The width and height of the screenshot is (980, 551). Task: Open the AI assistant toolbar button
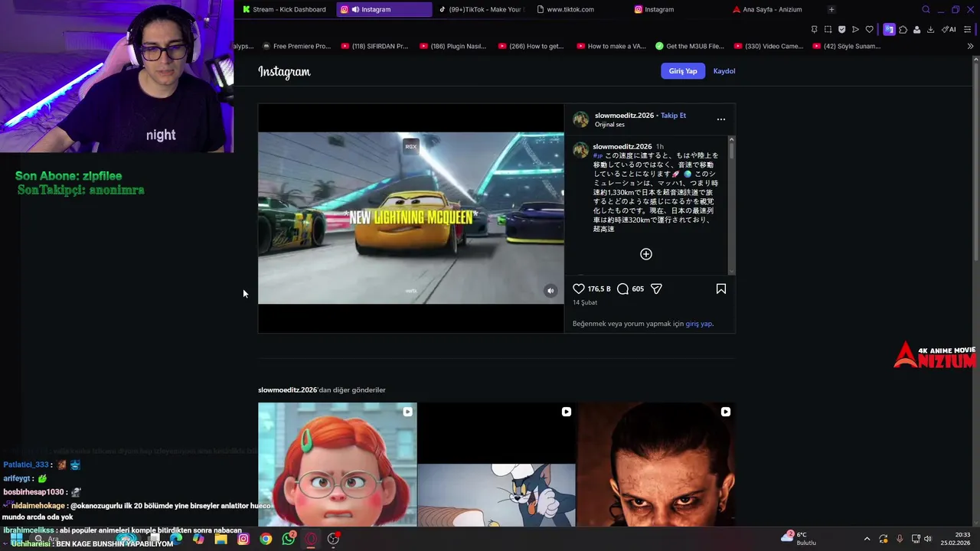click(x=949, y=29)
